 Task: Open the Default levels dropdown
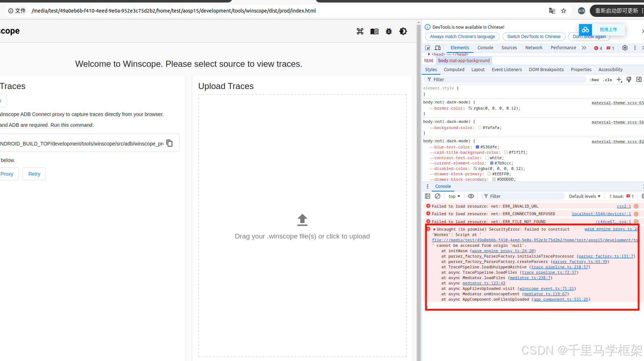click(585, 196)
